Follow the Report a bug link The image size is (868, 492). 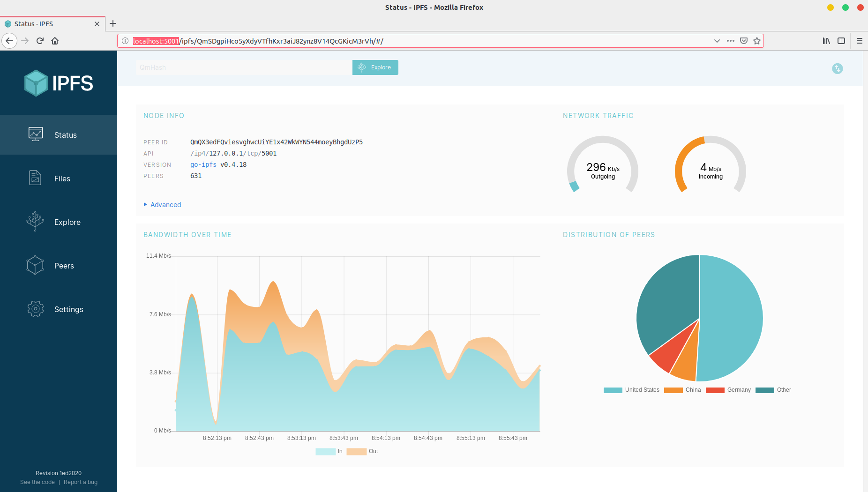click(81, 482)
